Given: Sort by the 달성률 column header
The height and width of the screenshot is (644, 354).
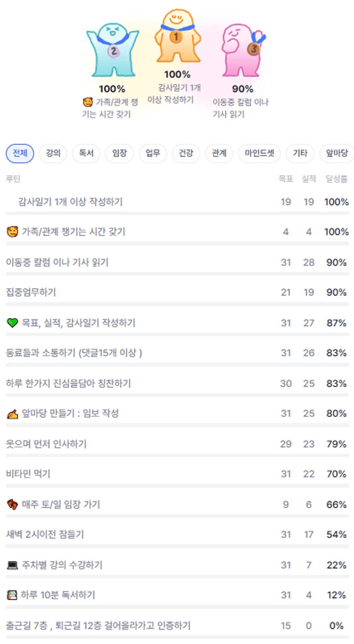Looking at the screenshot, I should point(336,179).
